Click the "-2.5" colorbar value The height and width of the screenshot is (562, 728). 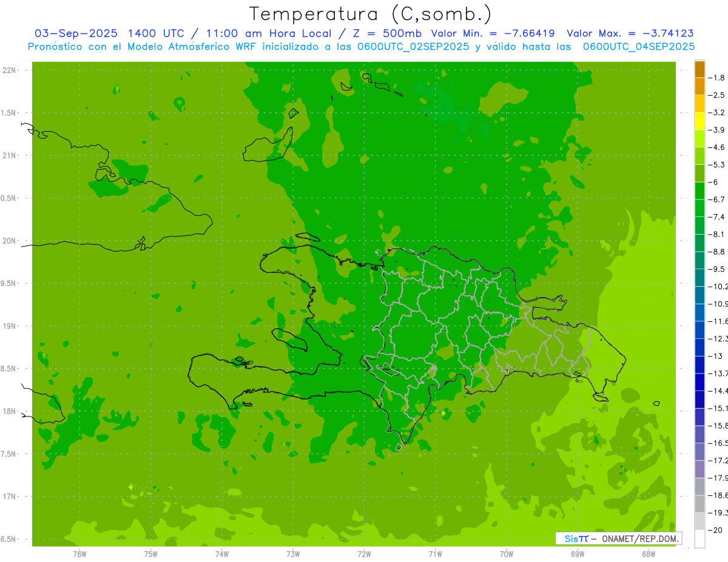pos(716,95)
